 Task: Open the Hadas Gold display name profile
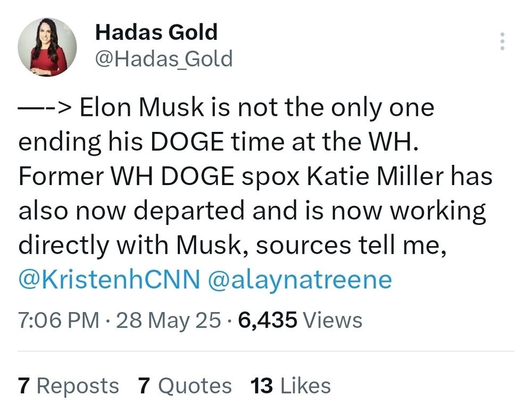click(x=156, y=32)
